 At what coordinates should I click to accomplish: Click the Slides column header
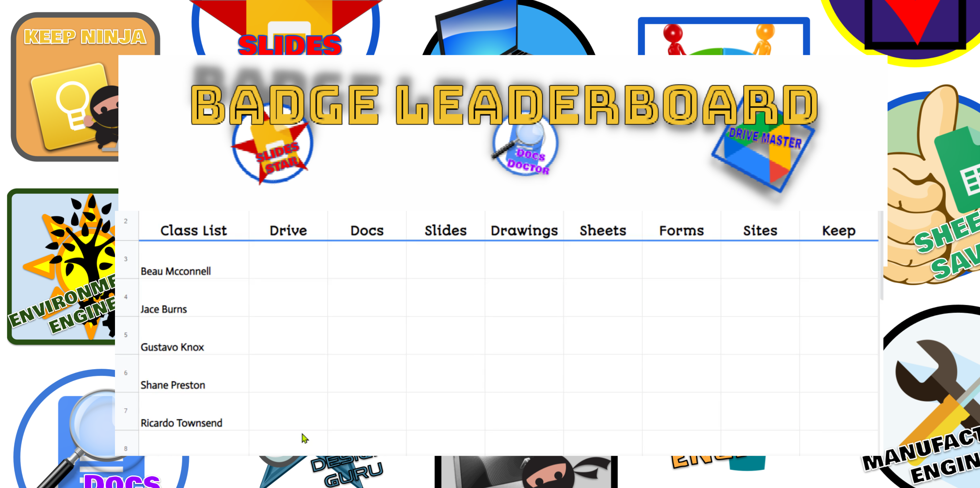pyautogui.click(x=445, y=230)
